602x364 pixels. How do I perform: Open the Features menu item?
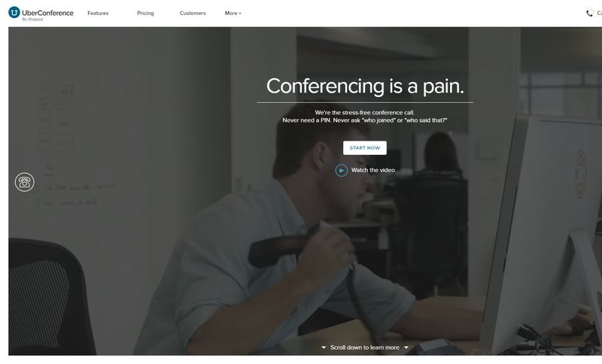(98, 13)
